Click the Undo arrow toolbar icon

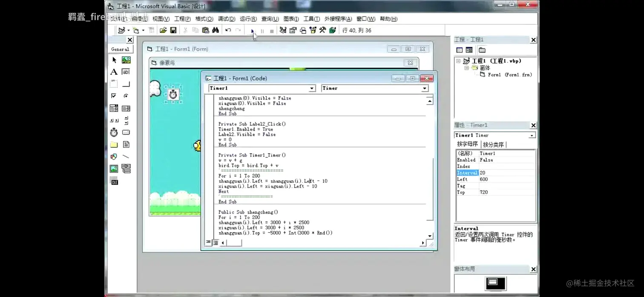(228, 30)
